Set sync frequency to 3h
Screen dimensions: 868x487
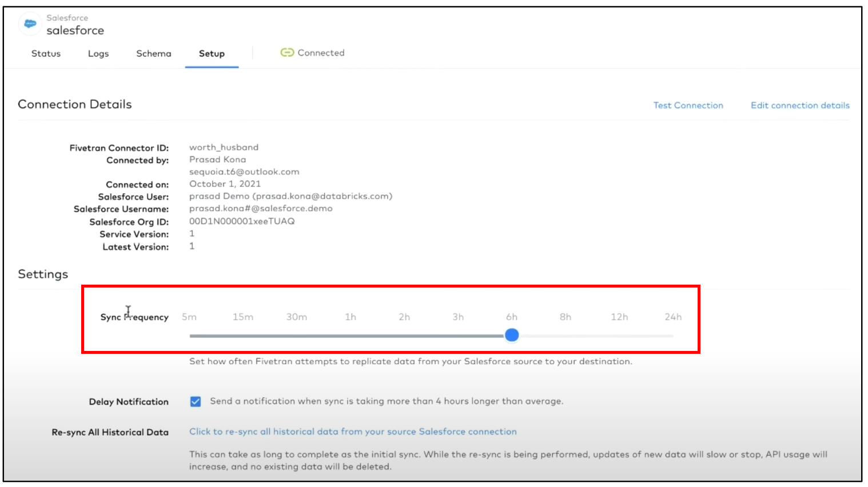458,317
